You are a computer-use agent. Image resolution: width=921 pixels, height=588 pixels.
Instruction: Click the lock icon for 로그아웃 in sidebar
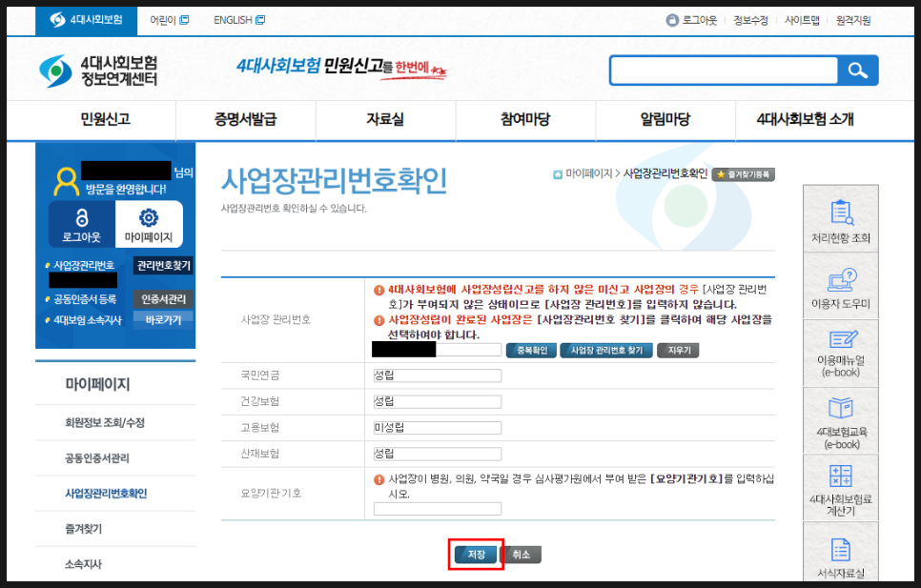pyautogui.click(x=82, y=218)
